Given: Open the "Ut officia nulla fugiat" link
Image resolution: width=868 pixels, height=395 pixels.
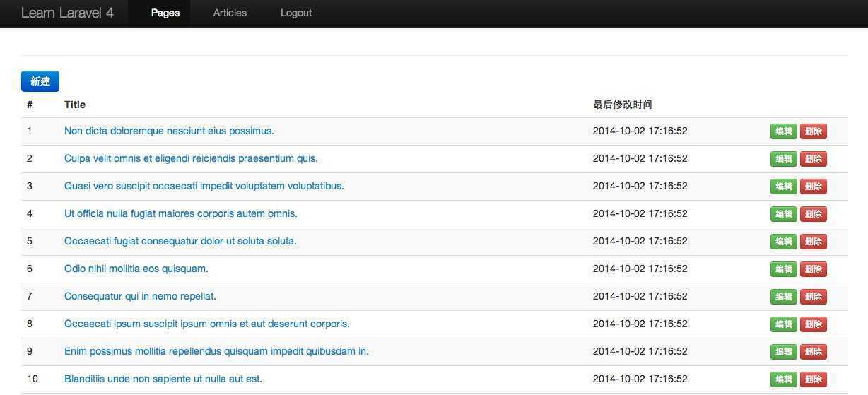Looking at the screenshot, I should click(180, 213).
